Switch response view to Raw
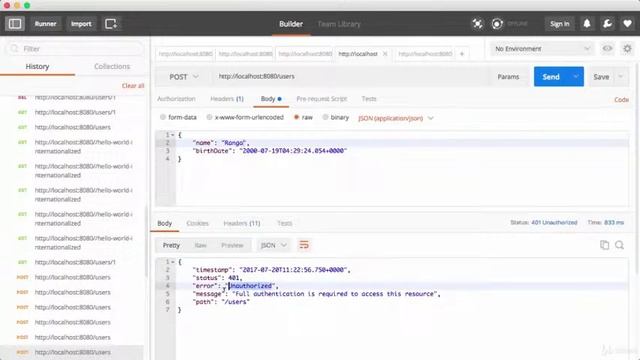 click(x=200, y=245)
